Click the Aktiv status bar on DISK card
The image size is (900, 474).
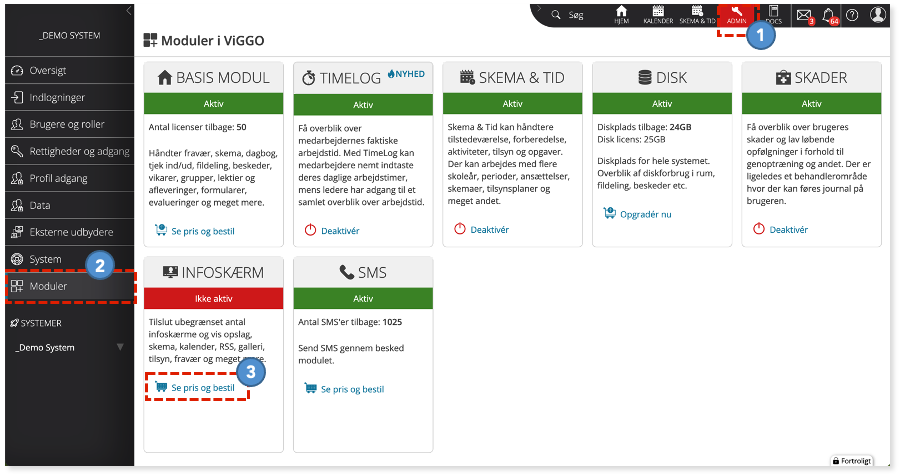[x=662, y=104]
